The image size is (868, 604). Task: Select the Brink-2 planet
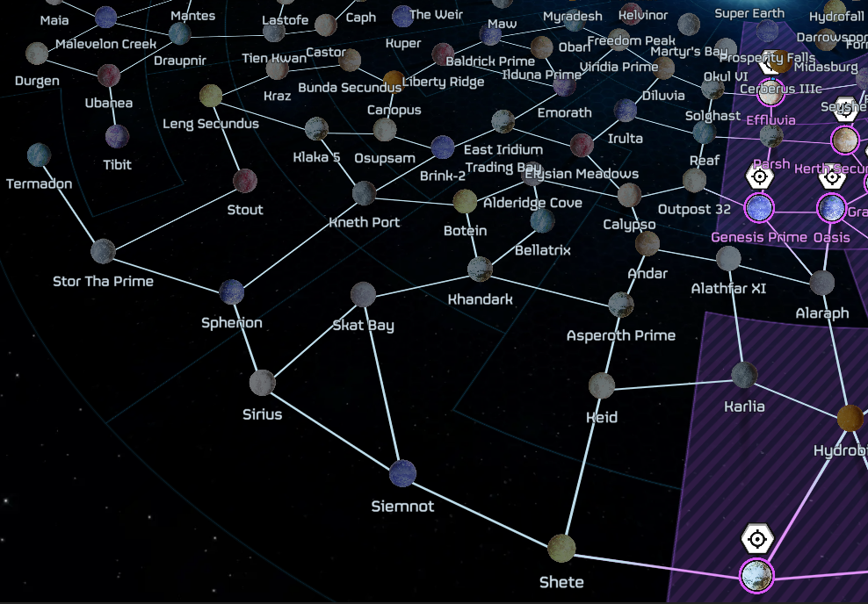point(442,147)
